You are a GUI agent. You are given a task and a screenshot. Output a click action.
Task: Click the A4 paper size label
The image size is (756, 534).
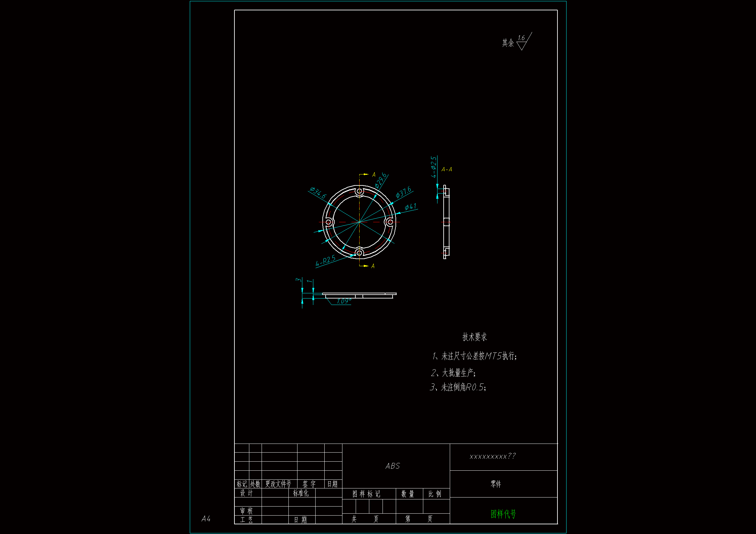(x=206, y=519)
